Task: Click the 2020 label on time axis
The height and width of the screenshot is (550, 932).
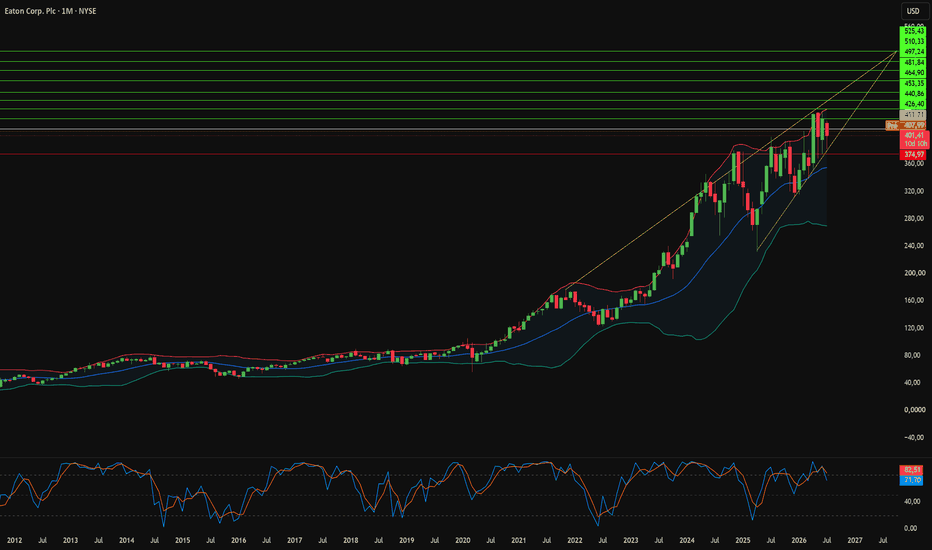Action: (x=462, y=540)
